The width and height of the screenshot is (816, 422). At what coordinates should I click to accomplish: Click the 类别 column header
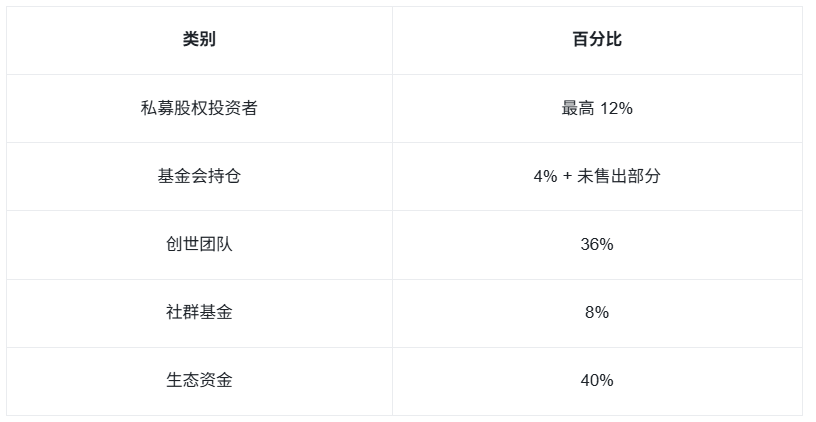(199, 40)
